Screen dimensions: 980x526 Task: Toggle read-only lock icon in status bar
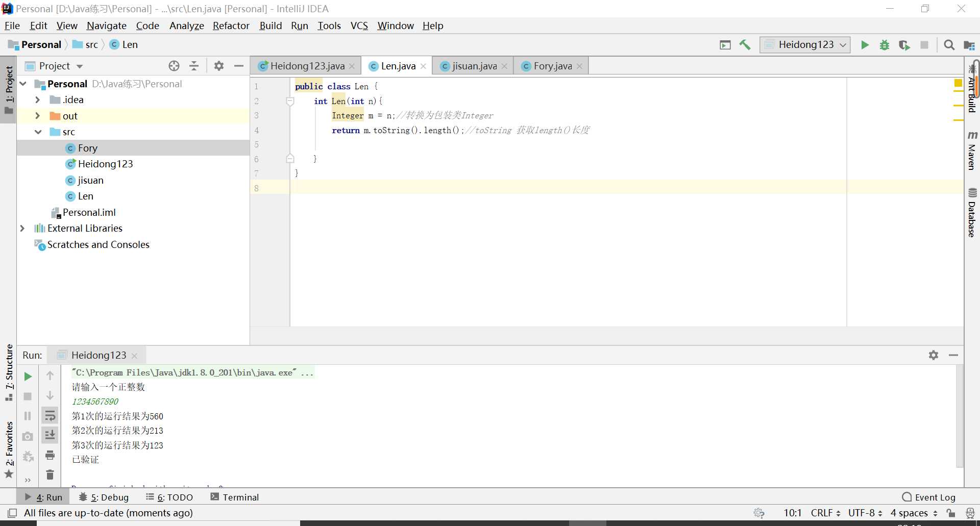[950, 513]
